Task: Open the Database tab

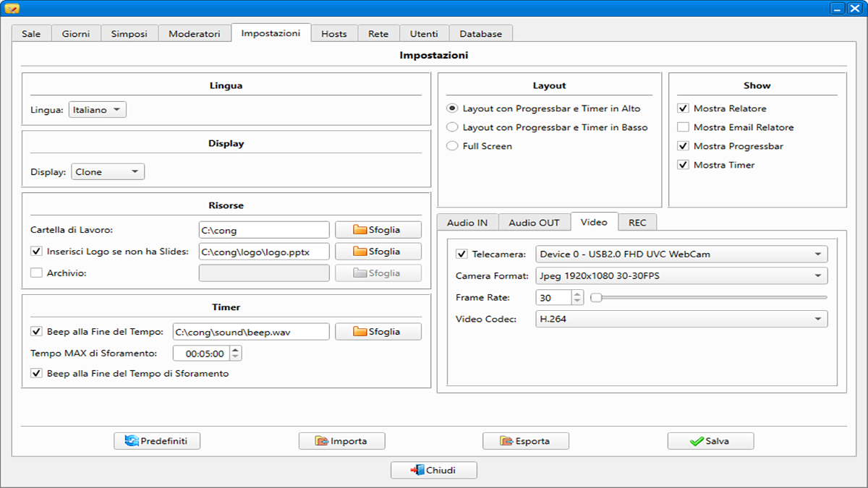Action: pos(481,34)
